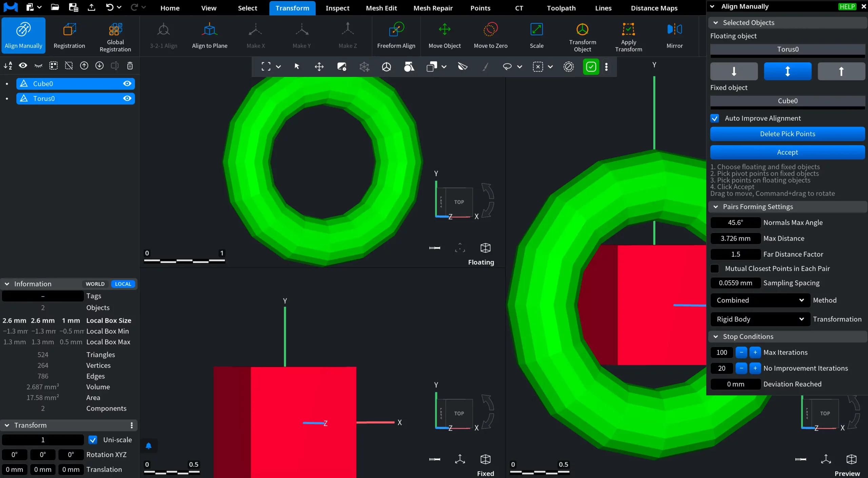Open the Mirror tool

tap(674, 36)
